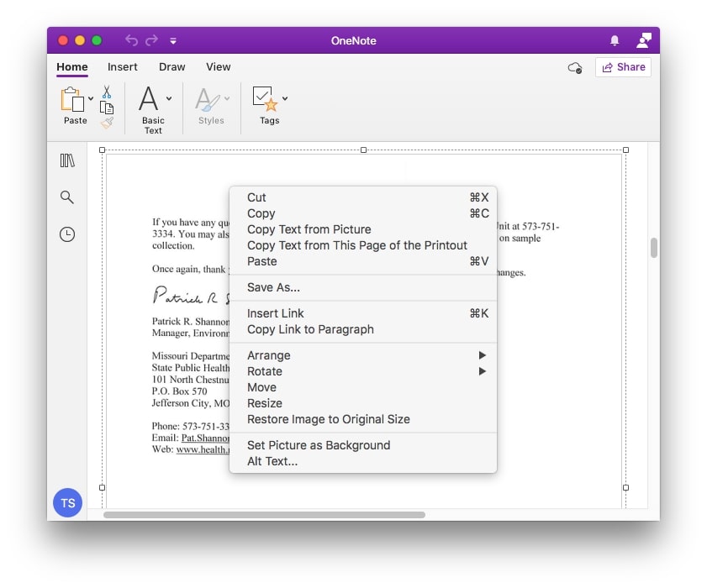Choose Alt Text... from the context menu
The image size is (707, 588).
363,461
